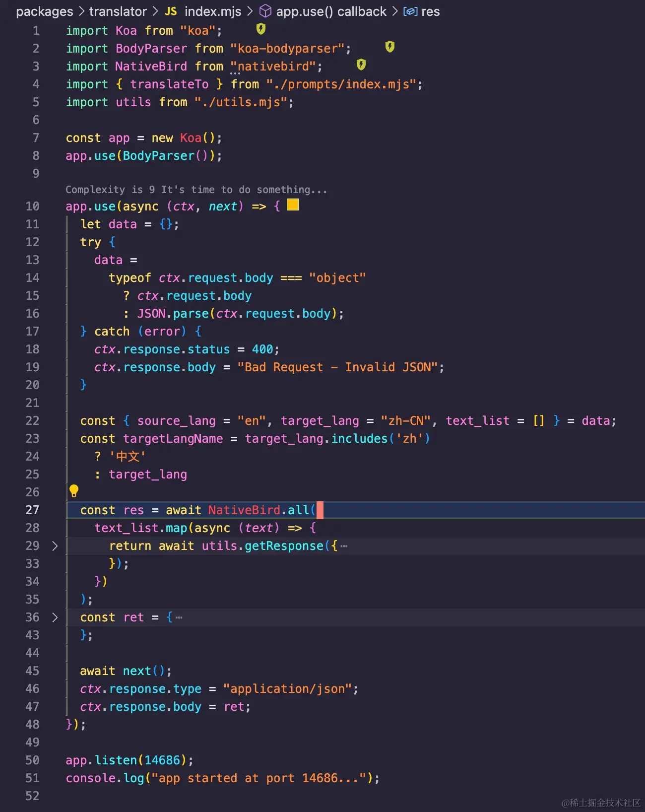Click BodyParser() call on line 8
The width and height of the screenshot is (645, 812).
(x=165, y=156)
